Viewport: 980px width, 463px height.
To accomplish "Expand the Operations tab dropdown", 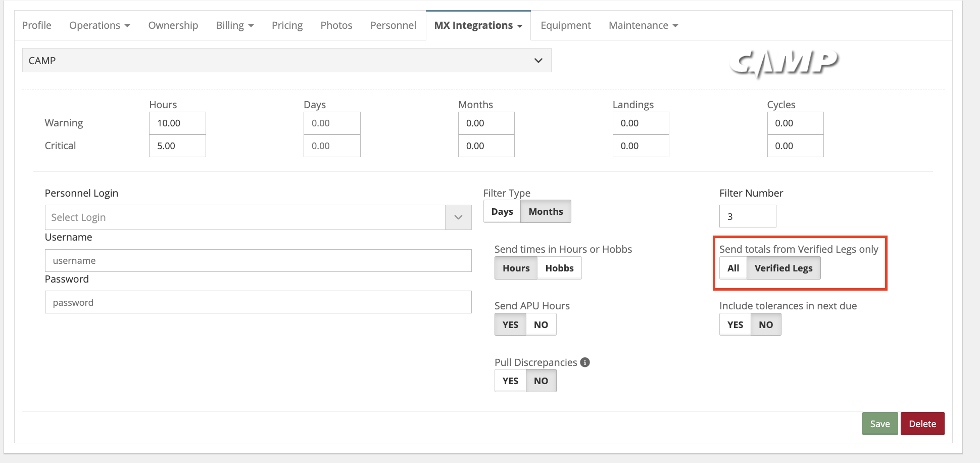I will [100, 25].
